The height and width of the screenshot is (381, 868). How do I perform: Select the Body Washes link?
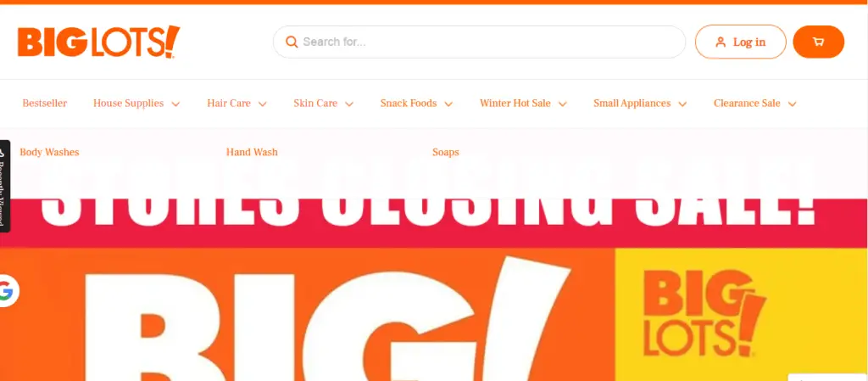[x=49, y=152]
